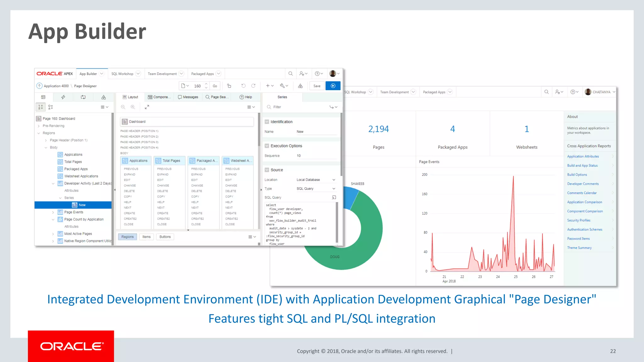Step page number up with spinner arrow
This screenshot has height=362, width=644.
(x=206, y=84)
